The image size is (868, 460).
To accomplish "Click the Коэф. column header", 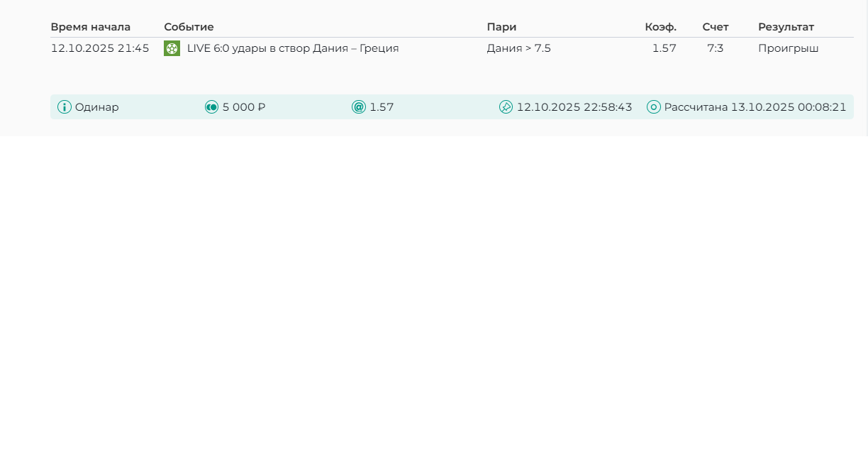I will pos(660,27).
